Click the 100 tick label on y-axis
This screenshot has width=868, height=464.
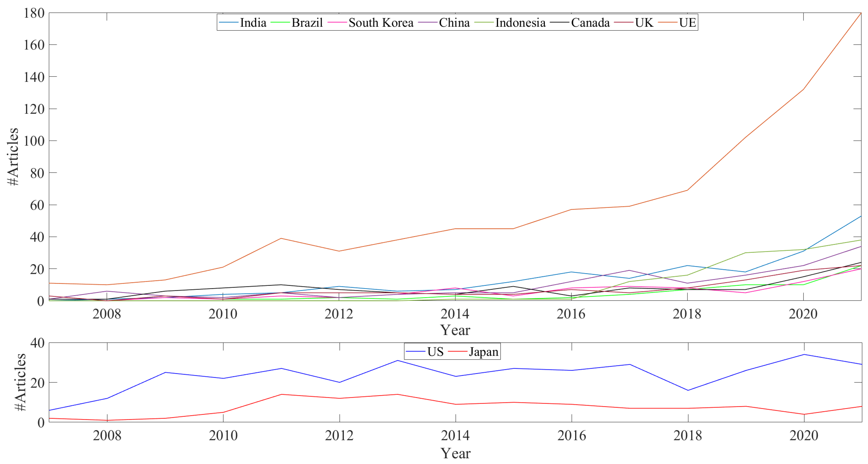point(34,141)
